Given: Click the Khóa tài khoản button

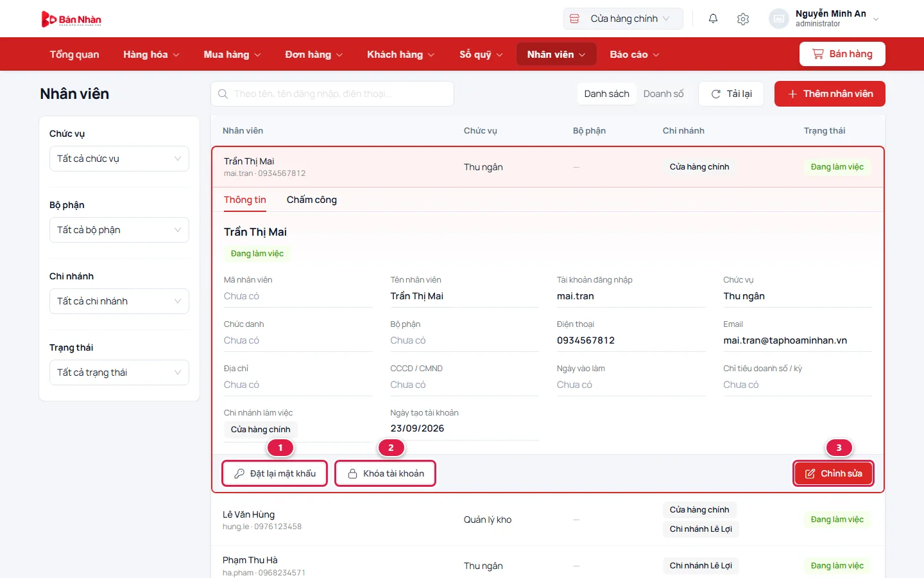Looking at the screenshot, I should (386, 473).
